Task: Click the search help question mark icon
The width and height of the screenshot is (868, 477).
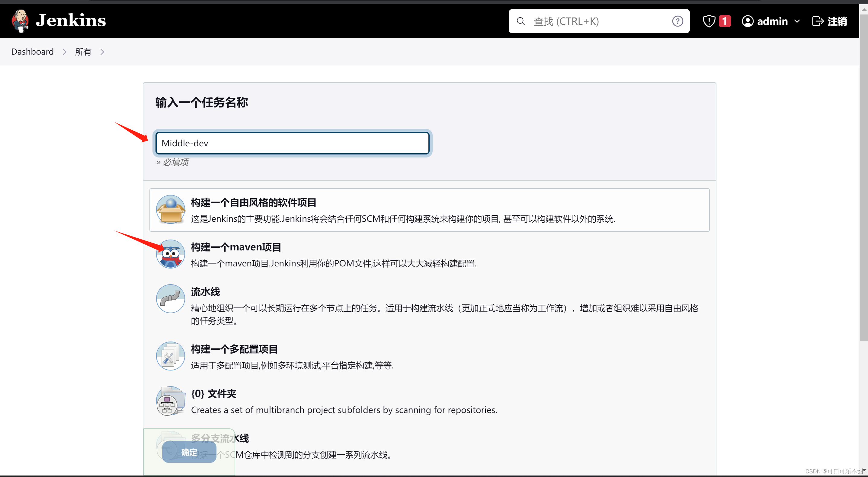Action: tap(677, 21)
